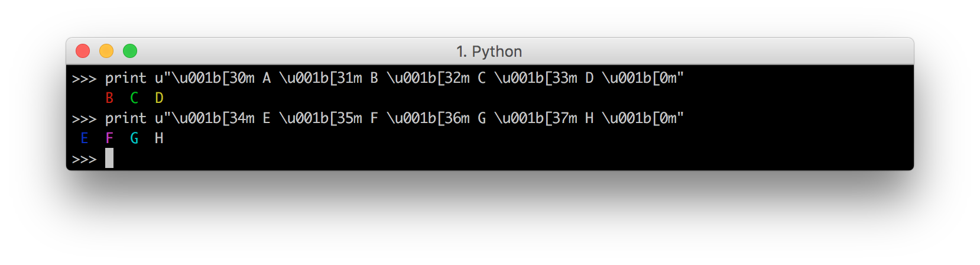Close the Python terminal window
Screen dimensions: 980x265
[x=83, y=51]
